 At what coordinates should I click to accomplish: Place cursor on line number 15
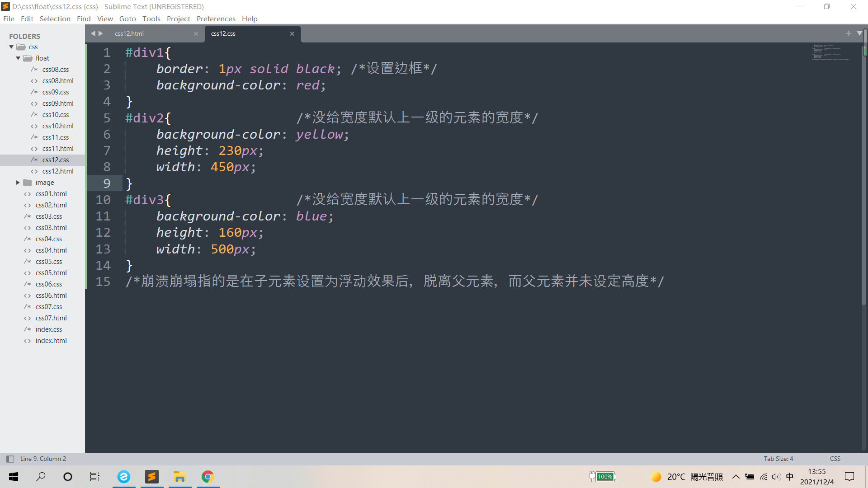[103, 282]
